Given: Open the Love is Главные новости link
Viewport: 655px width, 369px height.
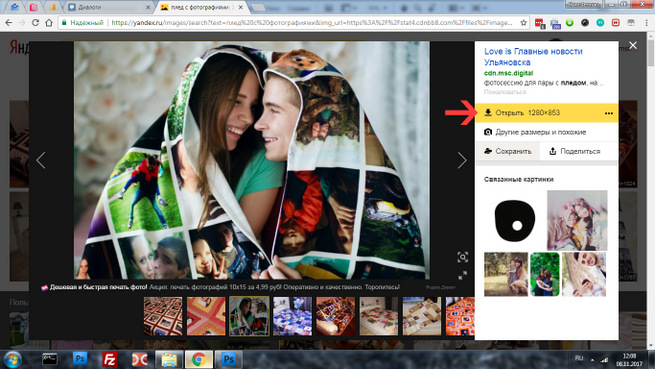Looking at the screenshot, I should point(533,56).
